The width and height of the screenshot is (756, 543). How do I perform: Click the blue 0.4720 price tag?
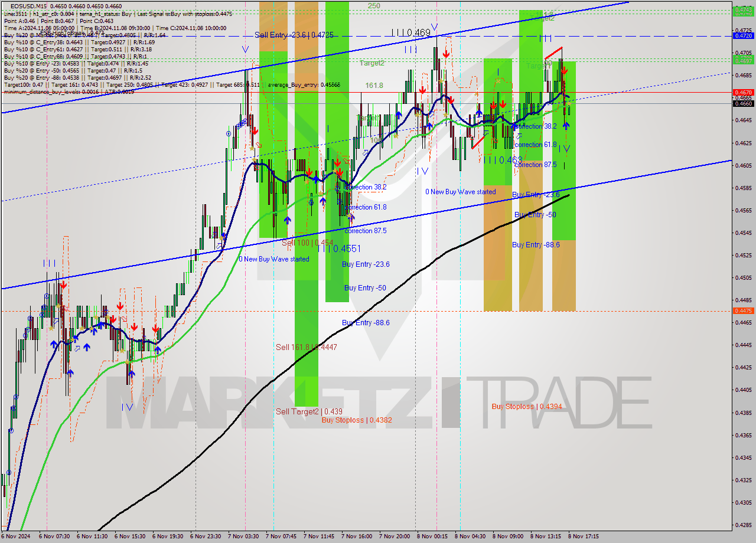point(742,35)
